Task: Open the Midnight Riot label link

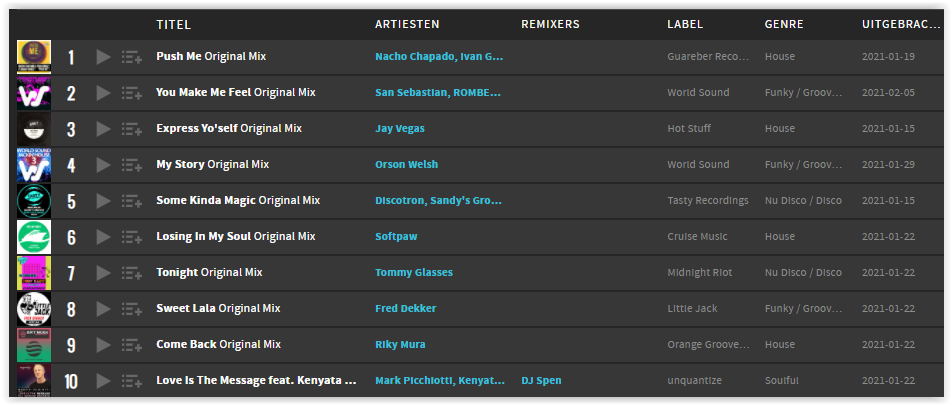Action: coord(699,273)
